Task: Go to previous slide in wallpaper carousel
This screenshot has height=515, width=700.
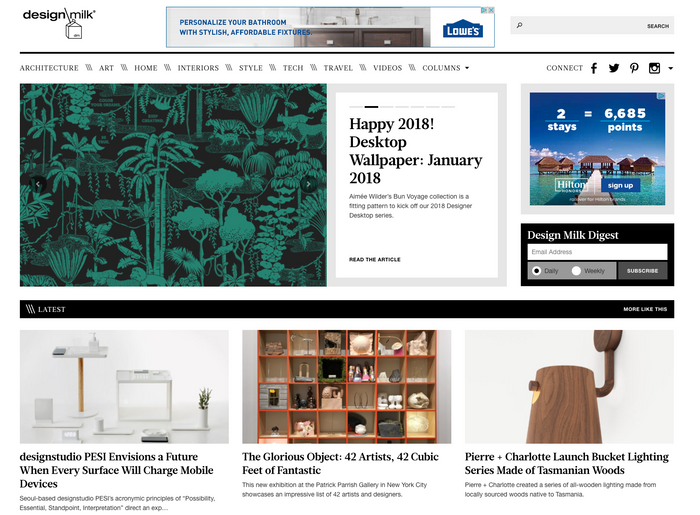Action: coord(38,184)
